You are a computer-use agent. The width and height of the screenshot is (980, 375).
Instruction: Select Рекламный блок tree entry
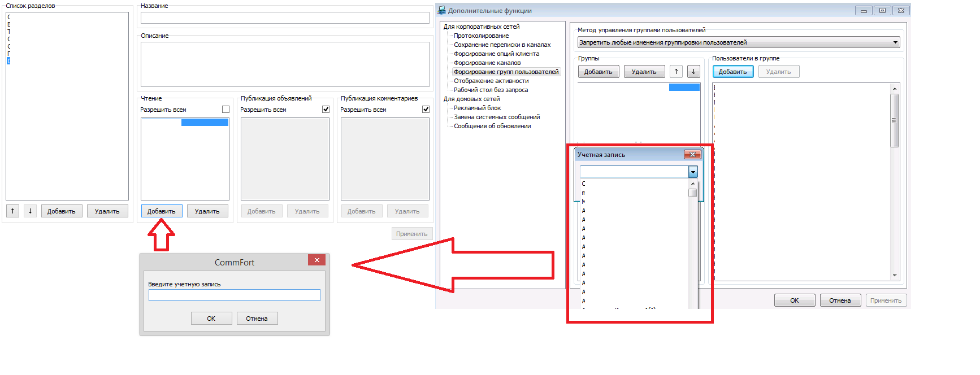coord(477,108)
